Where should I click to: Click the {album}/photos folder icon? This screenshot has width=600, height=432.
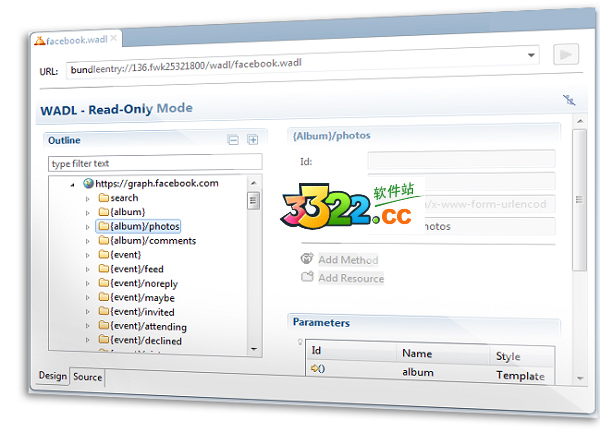pyautogui.click(x=104, y=226)
